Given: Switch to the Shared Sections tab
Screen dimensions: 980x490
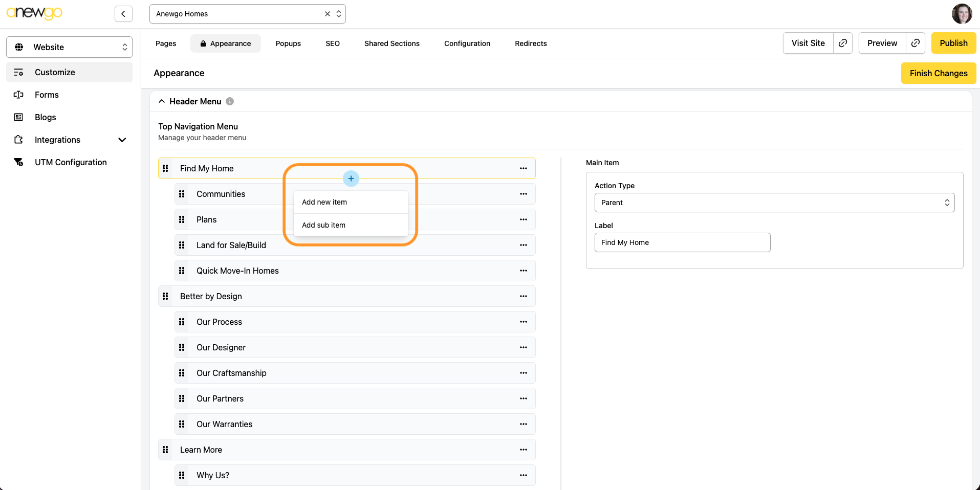Looking at the screenshot, I should pos(391,43).
